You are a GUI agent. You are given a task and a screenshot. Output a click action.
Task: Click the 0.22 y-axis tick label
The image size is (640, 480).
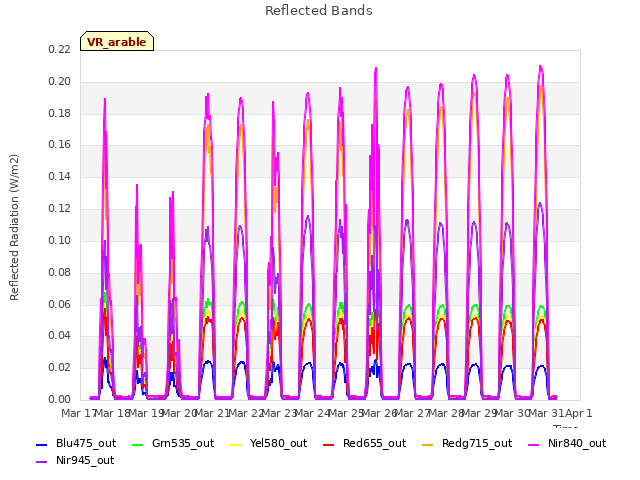click(59, 49)
